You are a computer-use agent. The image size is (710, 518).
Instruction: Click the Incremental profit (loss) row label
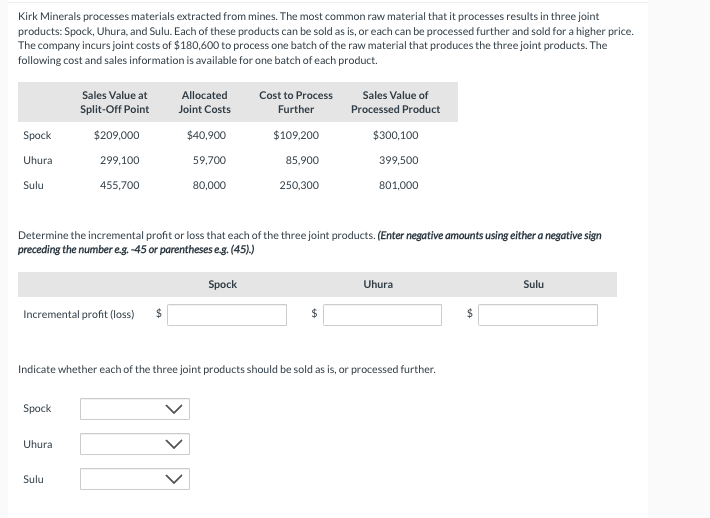(x=79, y=314)
